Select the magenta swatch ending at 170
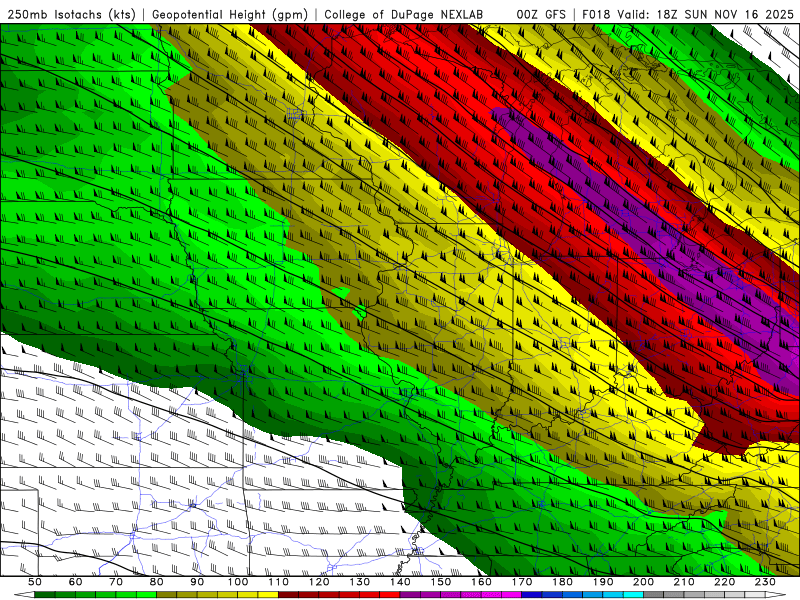The image size is (800, 600). pos(511,594)
